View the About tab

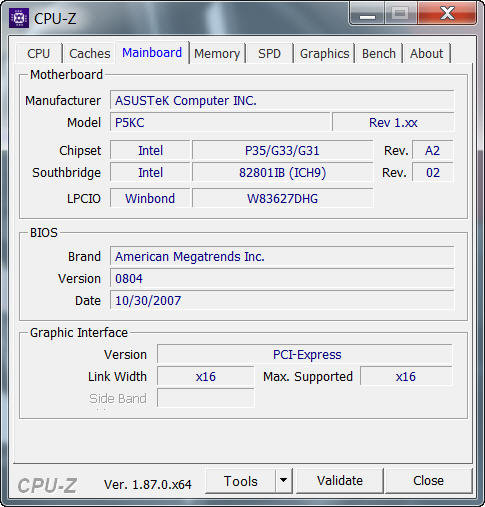pos(427,53)
